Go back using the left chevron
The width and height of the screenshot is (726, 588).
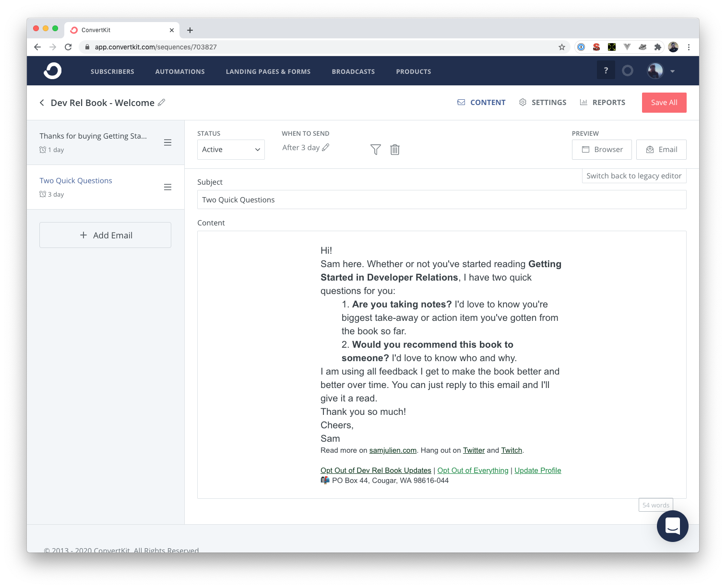pos(42,103)
